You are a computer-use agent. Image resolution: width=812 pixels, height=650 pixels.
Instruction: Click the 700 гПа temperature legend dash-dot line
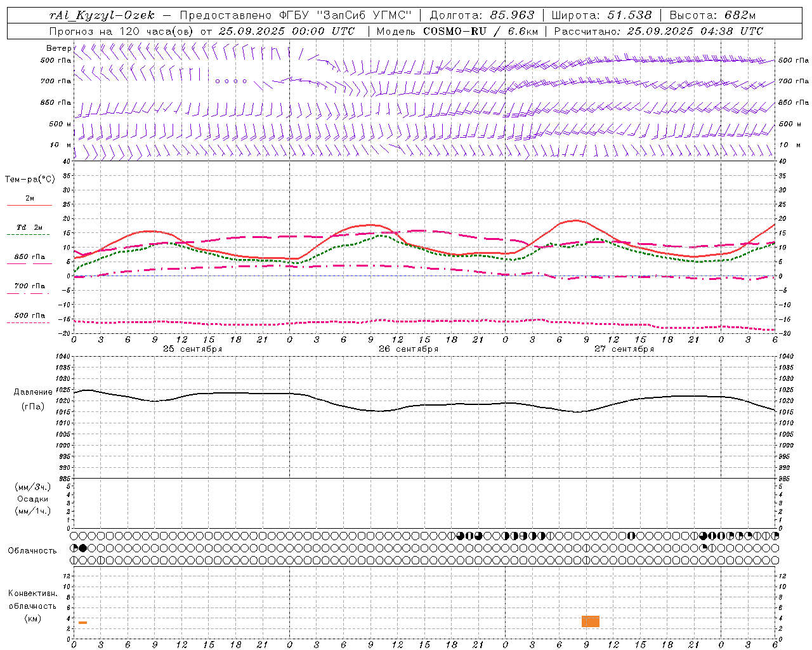29,293
